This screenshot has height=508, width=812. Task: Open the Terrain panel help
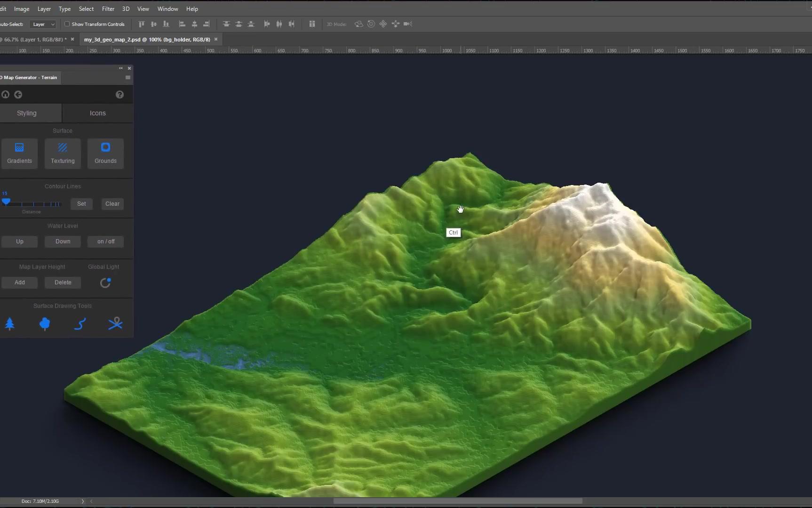pyautogui.click(x=120, y=95)
